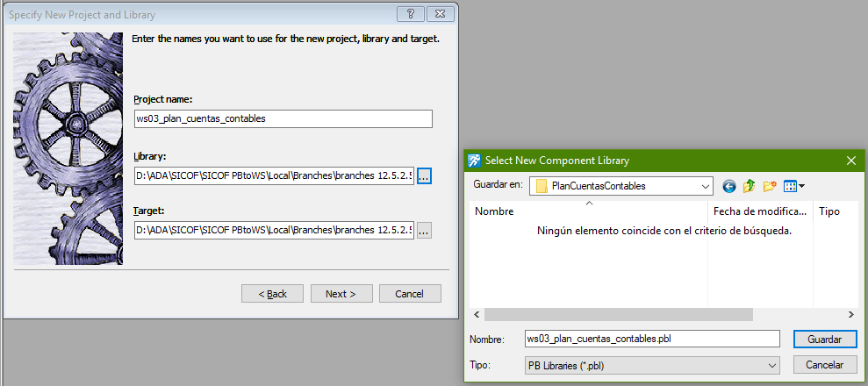868x386 pixels.
Task: Expand the 'Guardar en' folder dropdown
Action: coord(706,186)
